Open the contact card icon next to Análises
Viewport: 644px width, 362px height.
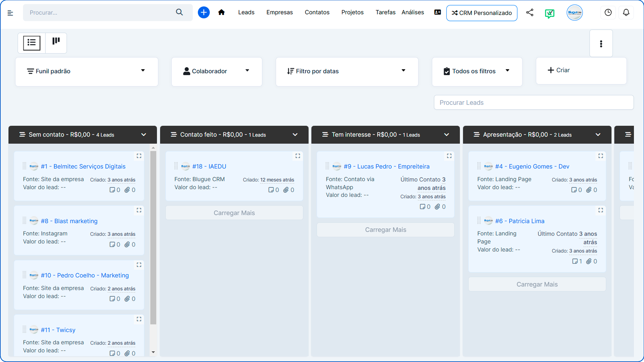click(x=437, y=12)
